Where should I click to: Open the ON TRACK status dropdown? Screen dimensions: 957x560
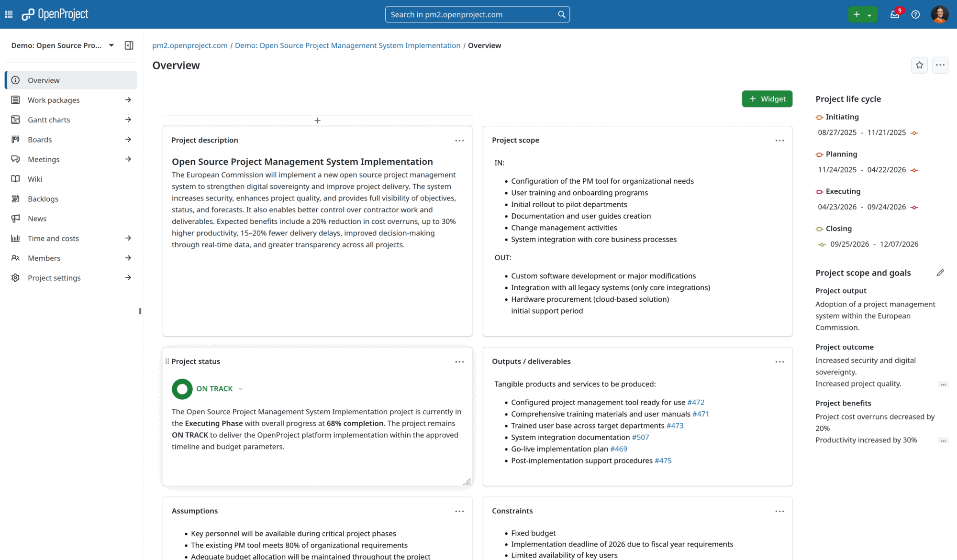point(240,389)
